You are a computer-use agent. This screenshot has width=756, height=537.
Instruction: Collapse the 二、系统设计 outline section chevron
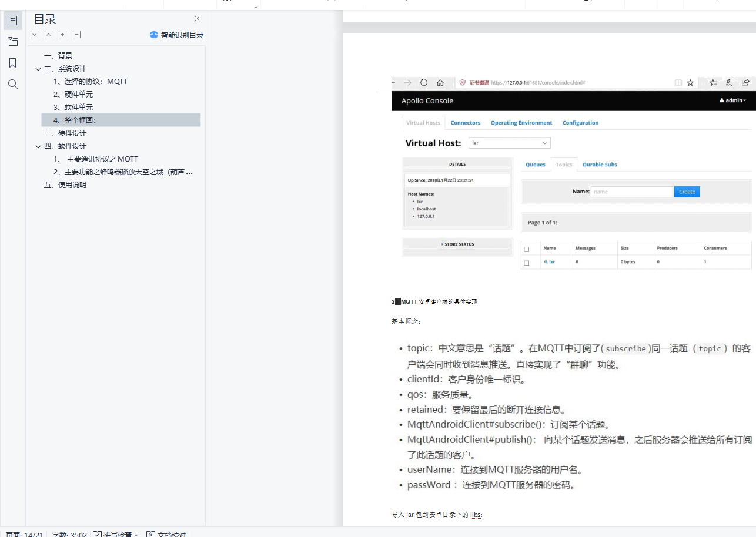[38, 69]
